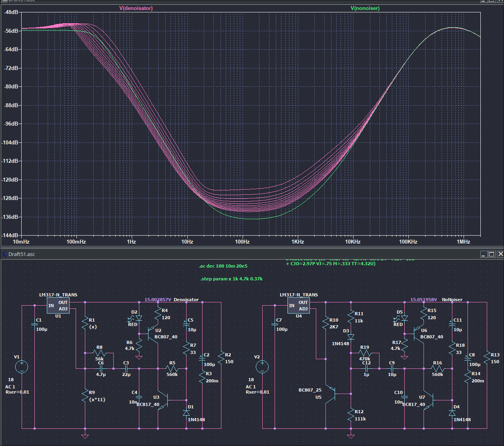Image resolution: width=504 pixels, height=446 pixels.
Task: Select the U7 BC817_40 transistor symbol
Action: tap(428, 400)
